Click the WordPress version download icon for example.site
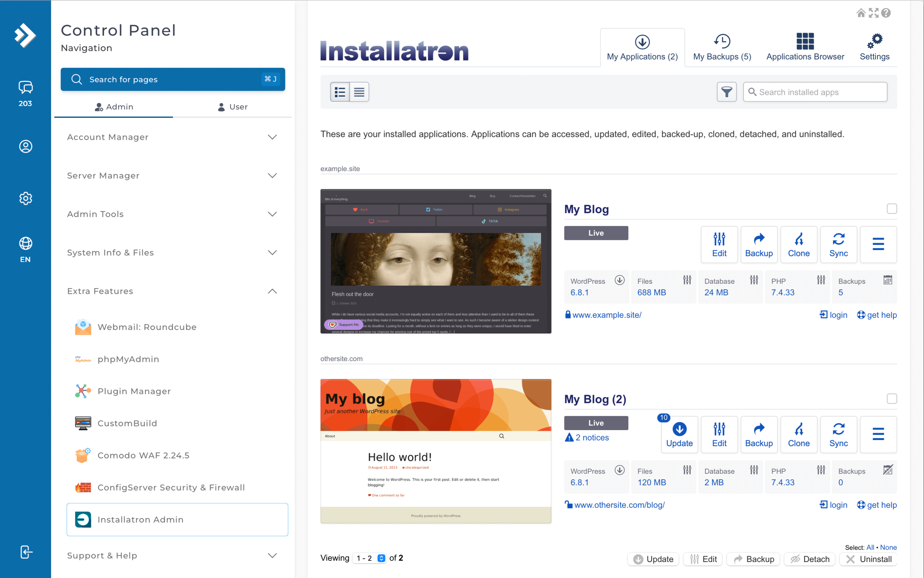The image size is (924, 578). click(620, 280)
